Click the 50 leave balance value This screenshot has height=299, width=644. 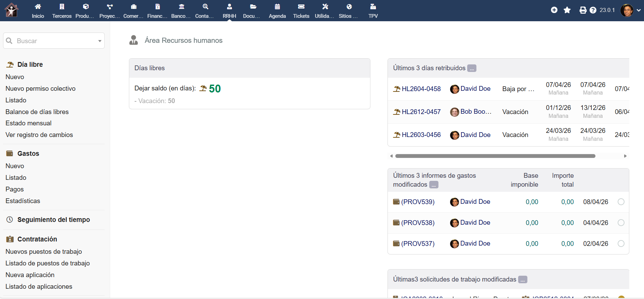click(215, 89)
